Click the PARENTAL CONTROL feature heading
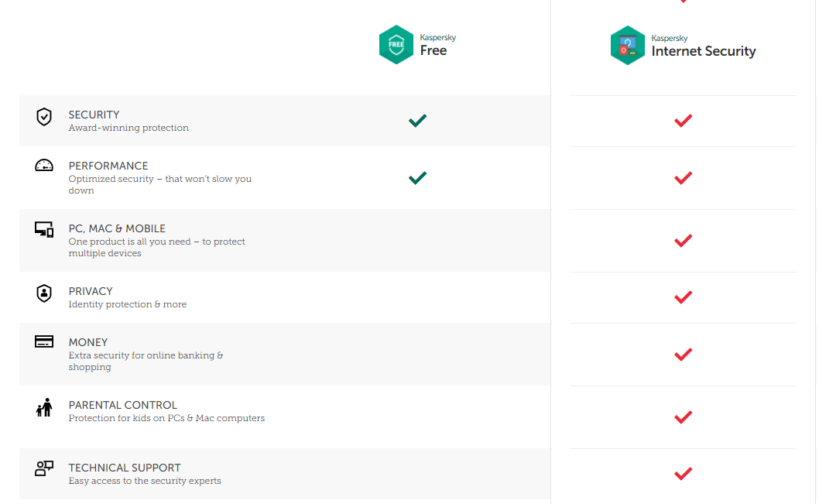The width and height of the screenshot is (819, 504). pyautogui.click(x=122, y=405)
